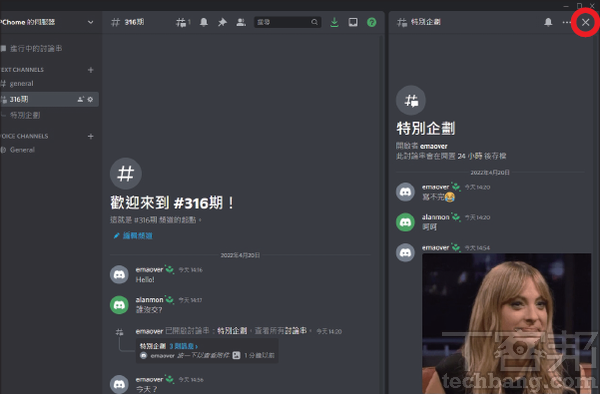Click alanmon avatar in thread panel
The width and height of the screenshot is (600, 394).
405,222
